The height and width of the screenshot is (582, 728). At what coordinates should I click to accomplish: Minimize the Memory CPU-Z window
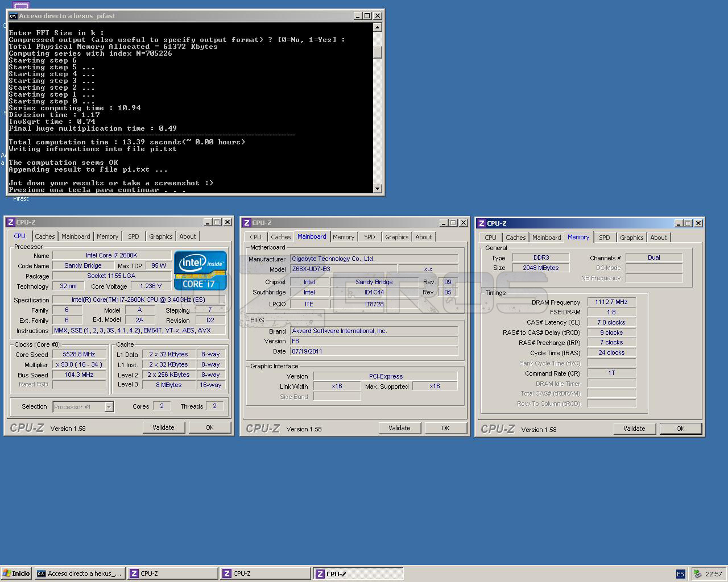[x=679, y=223]
